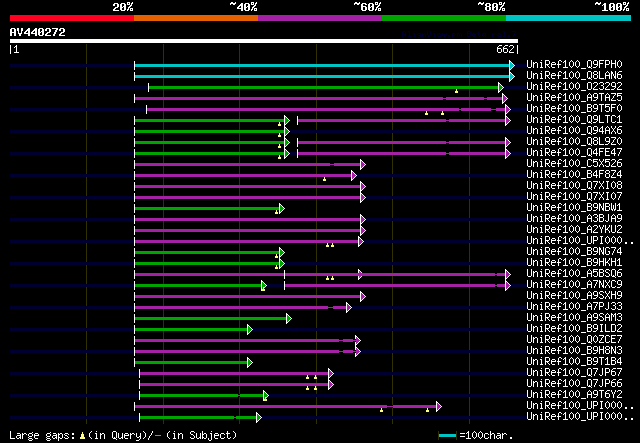Click the purple arrowhead ending the Q7XI08 alignment
640x443 pixels.
(363, 187)
